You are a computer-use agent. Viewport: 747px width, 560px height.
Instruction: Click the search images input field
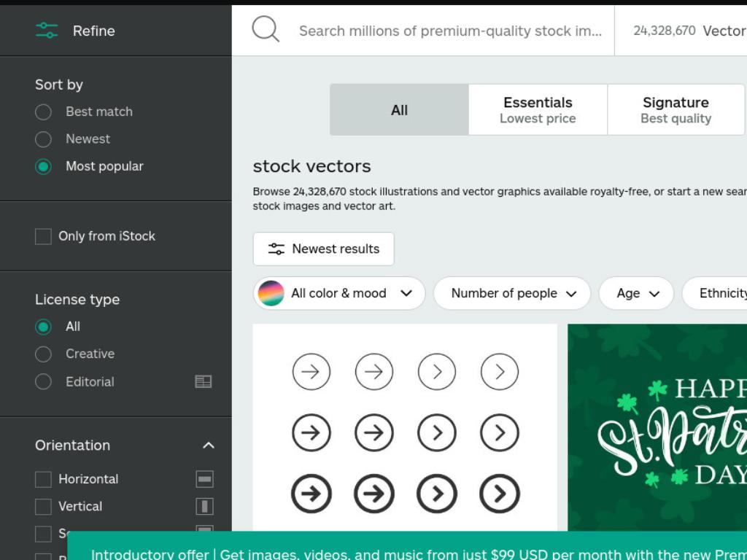tap(450, 31)
